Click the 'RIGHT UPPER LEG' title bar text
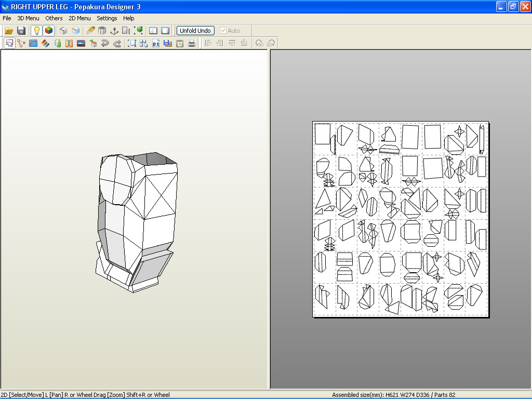This screenshot has height=399, width=532. pyautogui.click(x=39, y=7)
